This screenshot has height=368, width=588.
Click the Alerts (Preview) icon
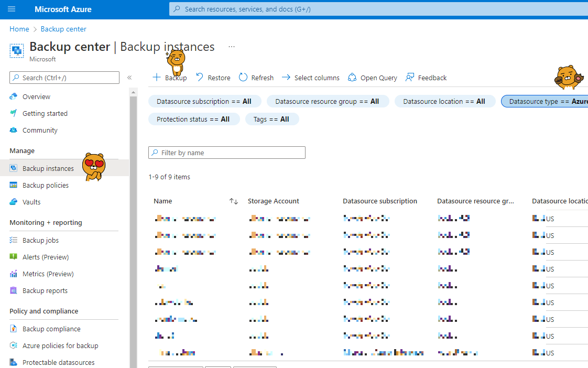click(14, 257)
